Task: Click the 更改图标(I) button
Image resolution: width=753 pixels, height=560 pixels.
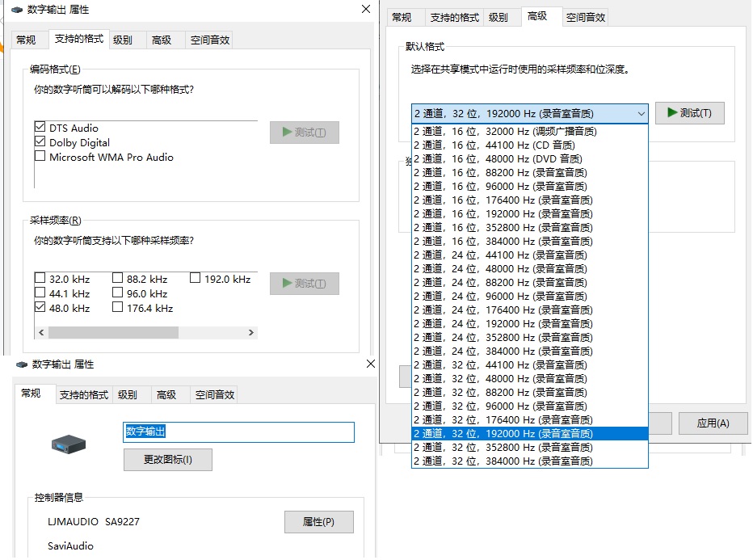Action: pyautogui.click(x=167, y=460)
